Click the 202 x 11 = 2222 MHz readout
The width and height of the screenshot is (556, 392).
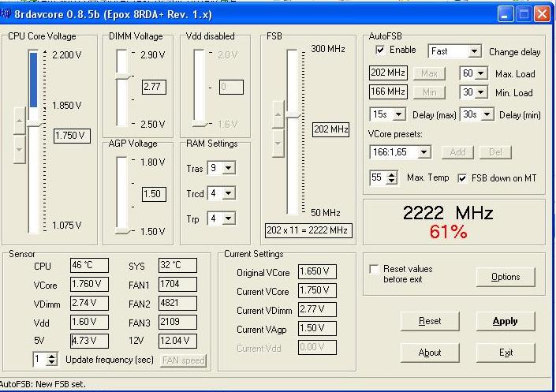(x=308, y=230)
